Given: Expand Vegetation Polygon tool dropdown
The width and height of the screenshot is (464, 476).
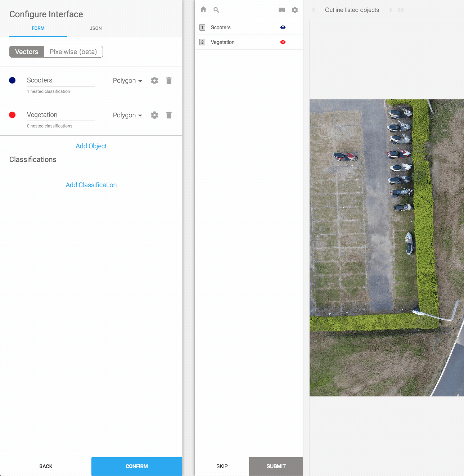Looking at the screenshot, I should [x=127, y=115].
